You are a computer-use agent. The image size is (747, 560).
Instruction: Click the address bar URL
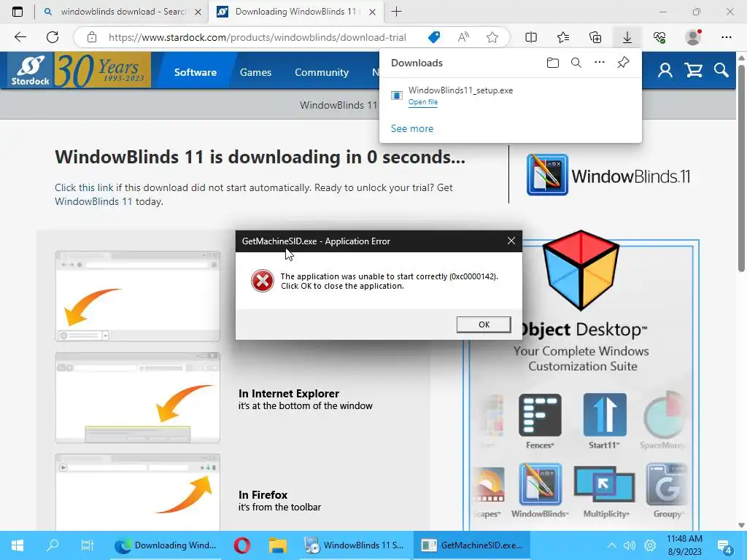click(258, 37)
